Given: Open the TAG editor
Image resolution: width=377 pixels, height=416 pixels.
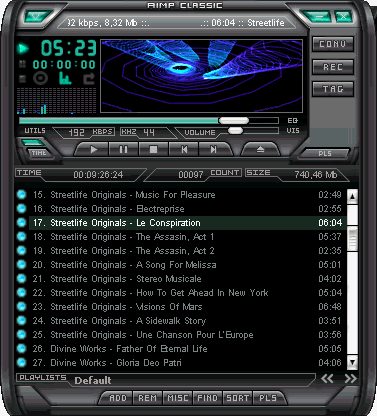Looking at the screenshot, I should 333,89.
